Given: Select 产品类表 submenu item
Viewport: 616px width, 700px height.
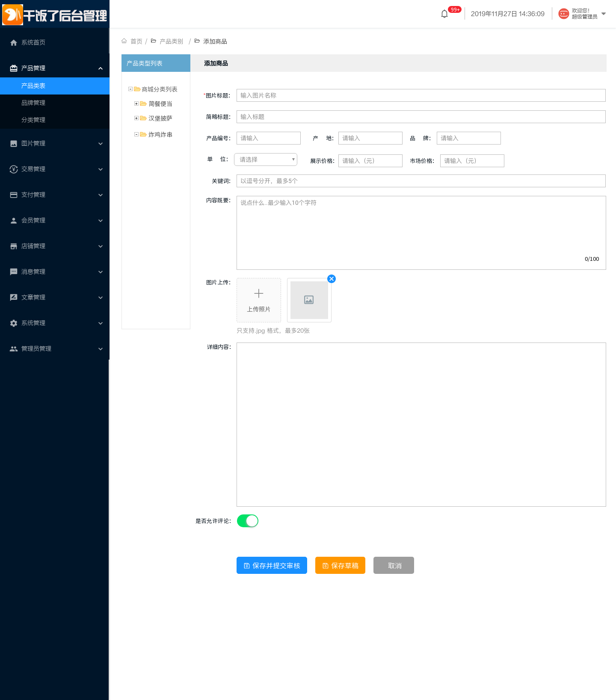Looking at the screenshot, I should [55, 86].
